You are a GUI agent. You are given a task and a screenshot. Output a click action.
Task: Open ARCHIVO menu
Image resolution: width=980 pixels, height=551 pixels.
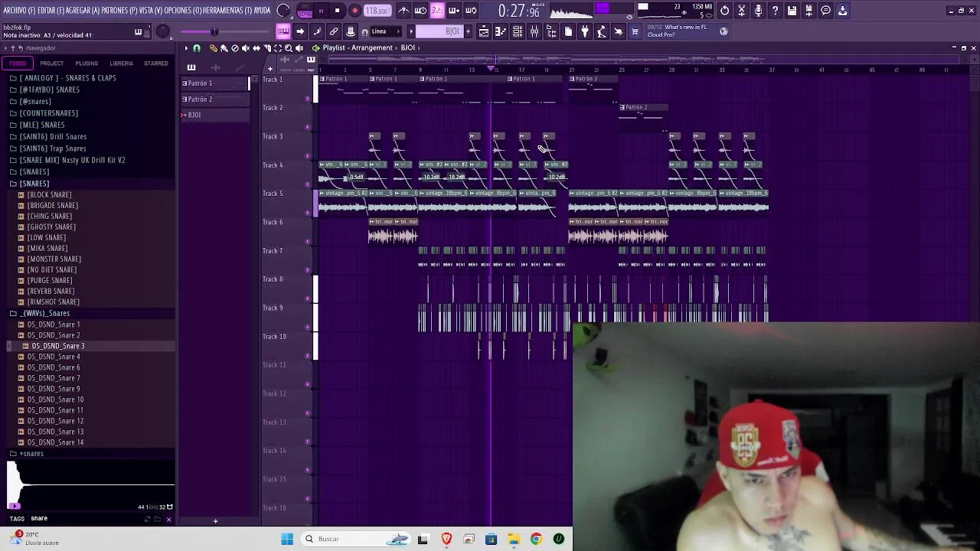20,11
